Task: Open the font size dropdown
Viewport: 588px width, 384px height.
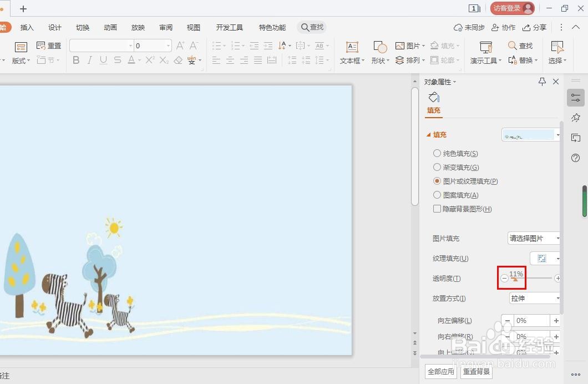Action: point(169,46)
